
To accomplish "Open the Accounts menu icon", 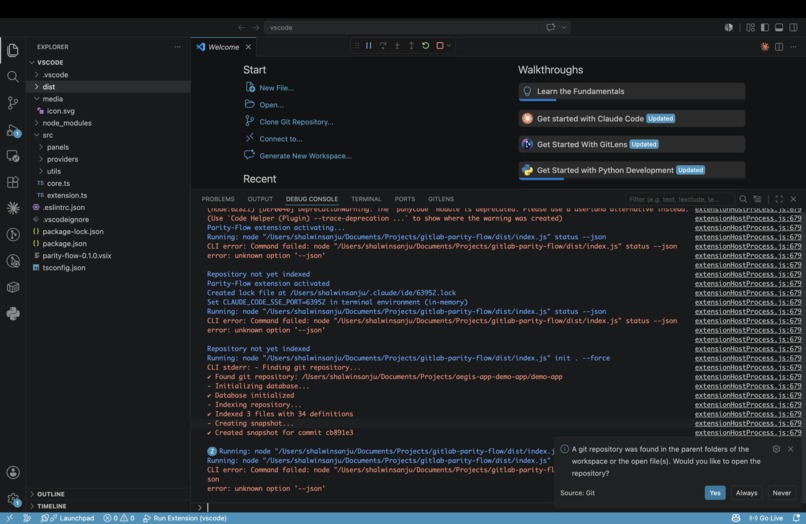I will (13, 472).
